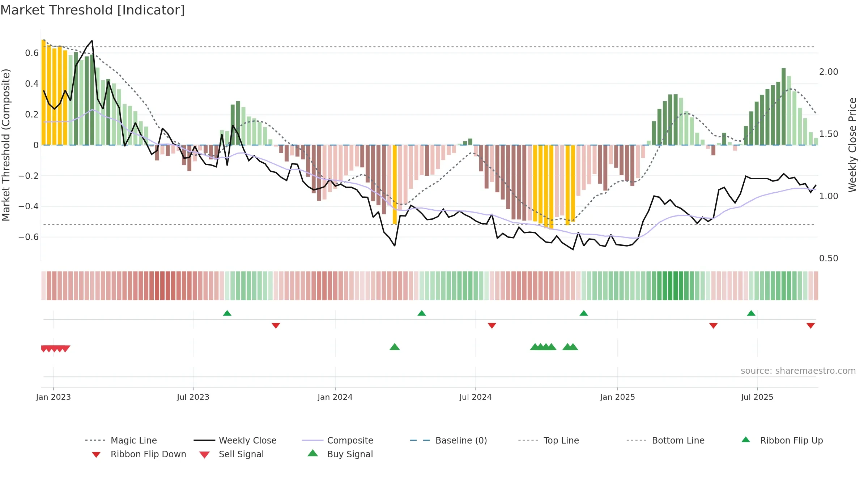
Task: Click the source: sharemaestro.com text
Action: (x=798, y=371)
